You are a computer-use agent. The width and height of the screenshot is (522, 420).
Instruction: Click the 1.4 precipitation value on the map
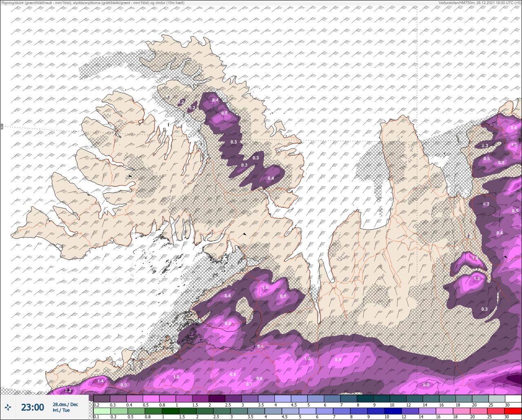pyautogui.click(x=101, y=381)
